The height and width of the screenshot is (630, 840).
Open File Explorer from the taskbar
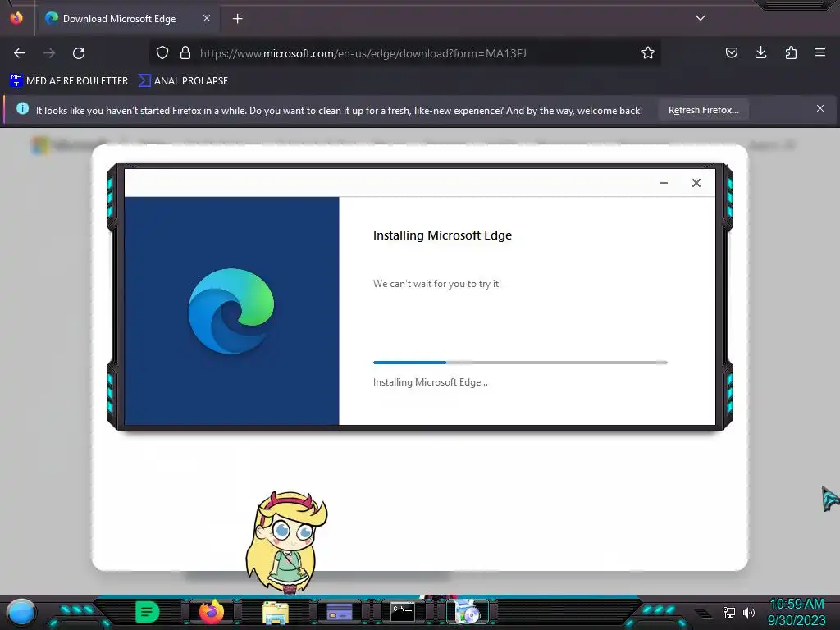(x=276, y=613)
